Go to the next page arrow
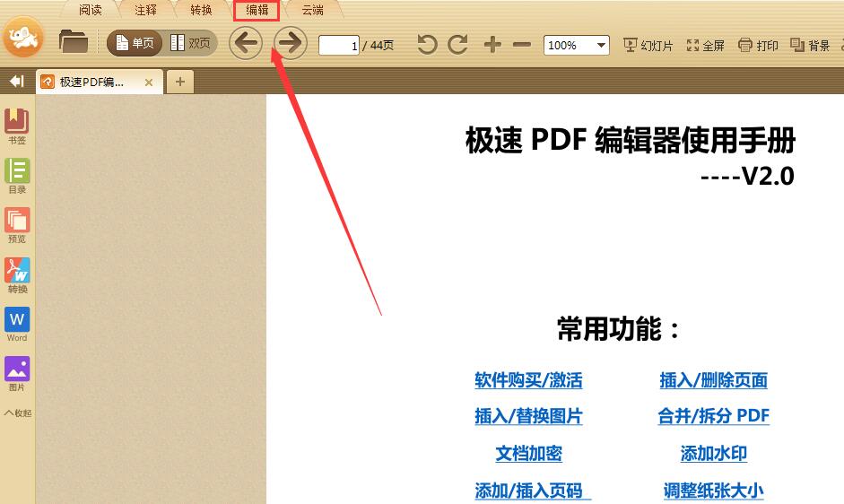The height and width of the screenshot is (504, 844). click(x=291, y=43)
